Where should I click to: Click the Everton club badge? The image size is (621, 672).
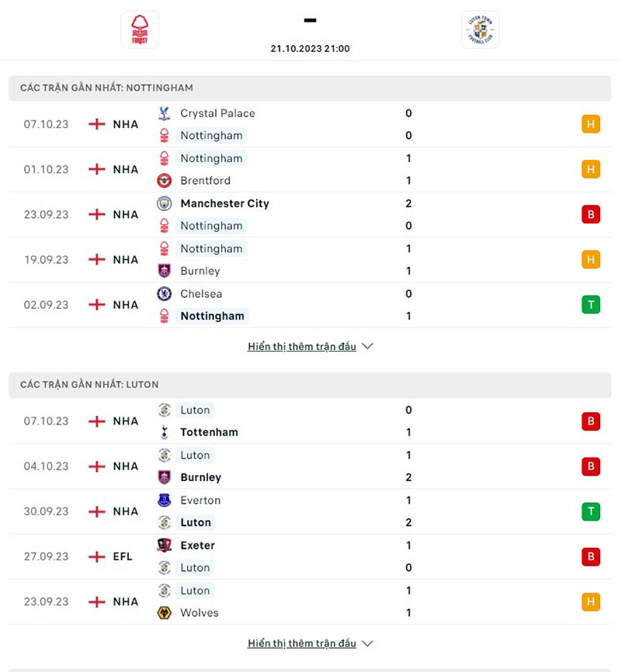(x=165, y=501)
